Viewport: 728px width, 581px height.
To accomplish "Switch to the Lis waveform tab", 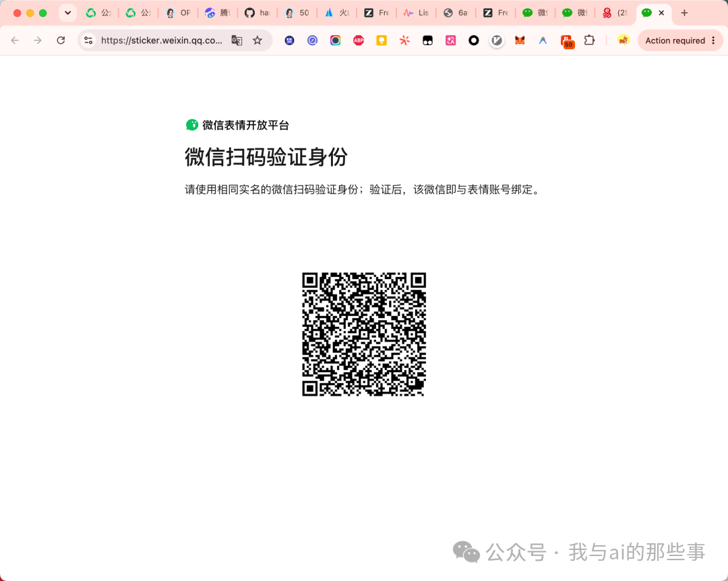I will pos(417,13).
